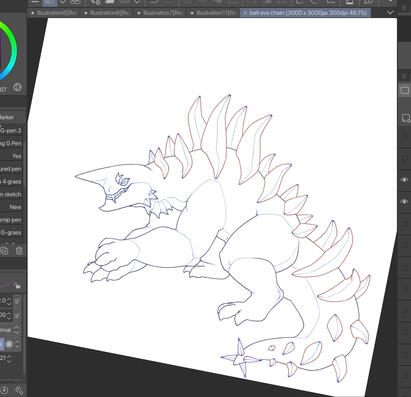
Task: Select the 'New' brush in sub tool list
Action: [x=11, y=207]
